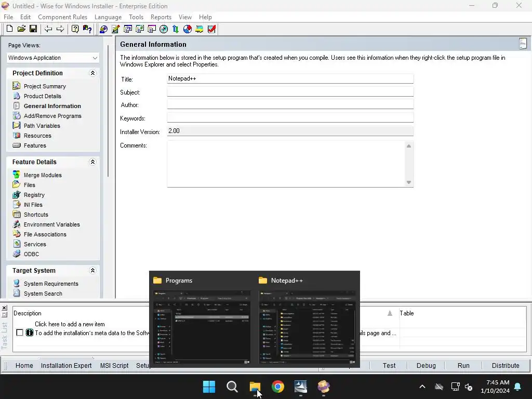Click the Test button
The image size is (532, 399).
point(389,365)
